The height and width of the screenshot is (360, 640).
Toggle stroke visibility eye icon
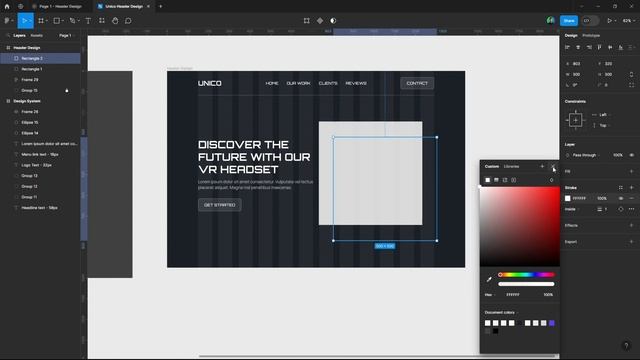621,198
